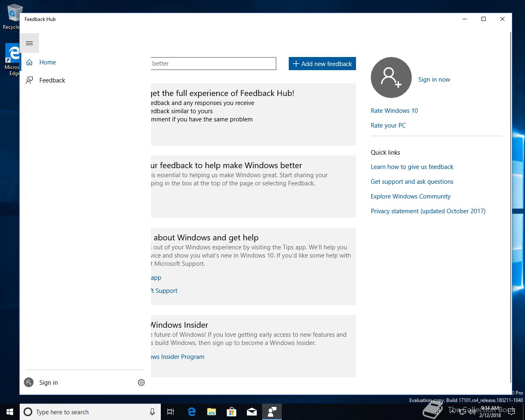The width and height of the screenshot is (525, 420).
Task: Open Get support and ask questions link
Action: [412, 182]
